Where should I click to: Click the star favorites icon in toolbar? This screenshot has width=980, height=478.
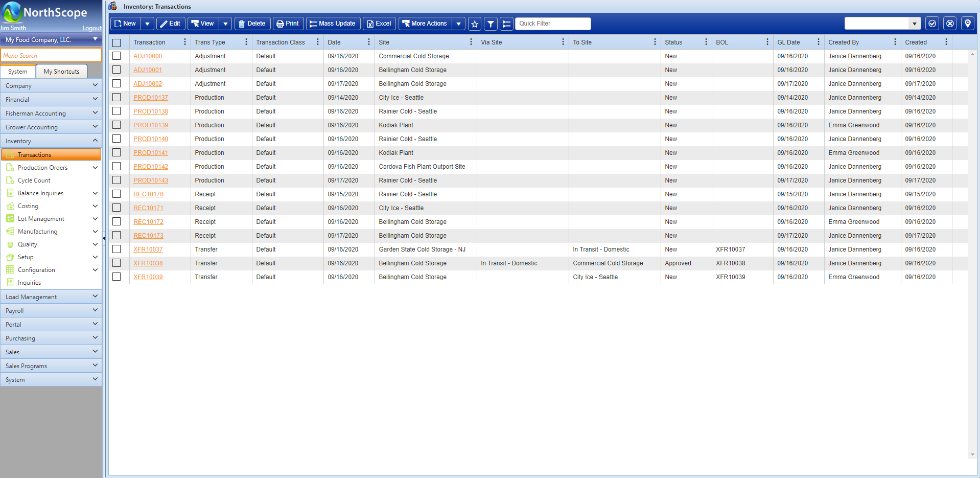(x=475, y=24)
